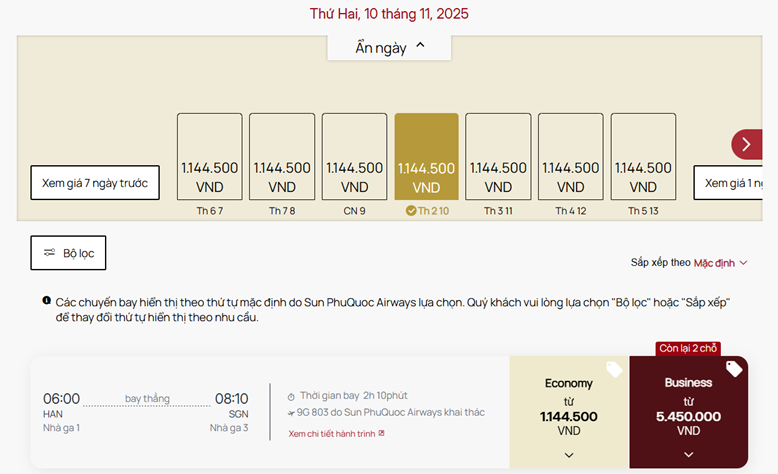Expand the Business fare chevron
Image resolution: width=778 pixels, height=474 pixels.
click(x=689, y=455)
